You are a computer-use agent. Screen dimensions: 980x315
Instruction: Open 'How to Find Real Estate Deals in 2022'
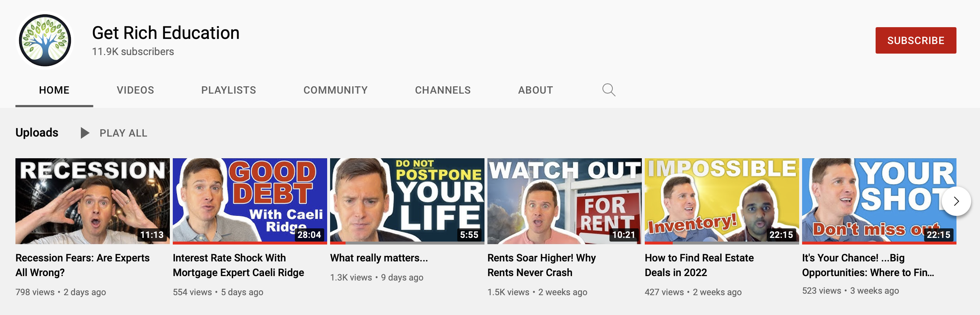point(698,265)
